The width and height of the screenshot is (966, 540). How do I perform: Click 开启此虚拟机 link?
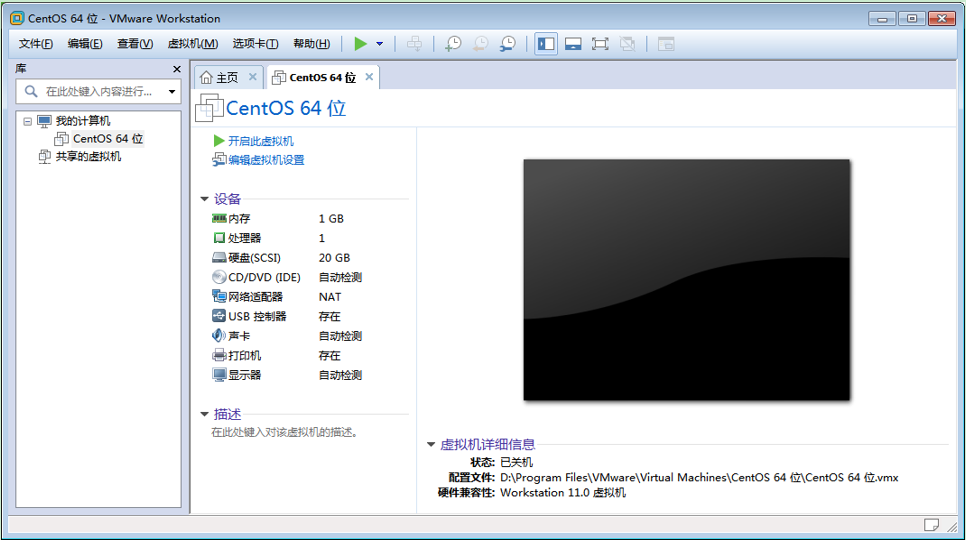coord(261,141)
